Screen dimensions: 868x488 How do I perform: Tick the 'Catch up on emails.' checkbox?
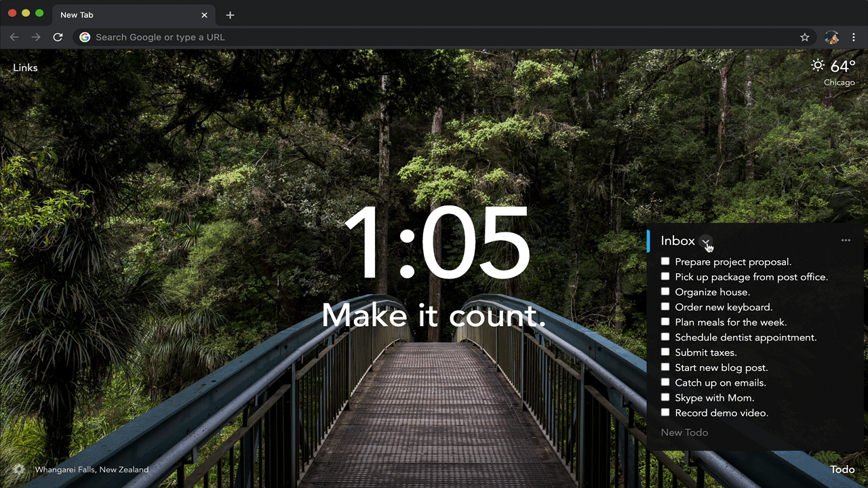pos(665,382)
